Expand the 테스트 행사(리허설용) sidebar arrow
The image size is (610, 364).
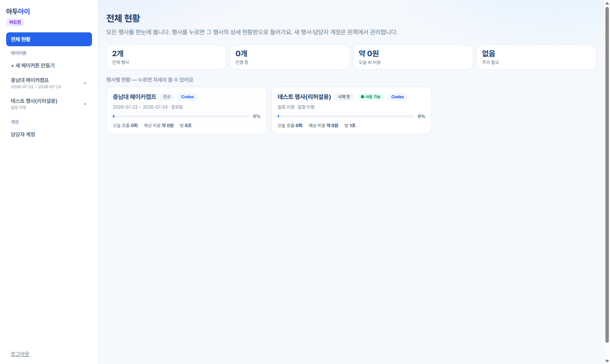tap(85, 104)
